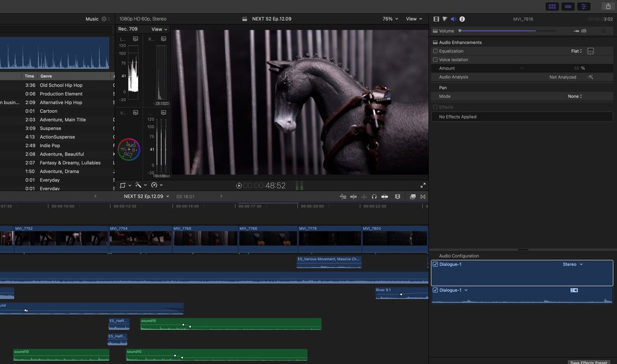The width and height of the screenshot is (617, 364).
Task: Open the NEXT S2 Ep.12.09 timeline menu
Action: pyautogui.click(x=147, y=196)
